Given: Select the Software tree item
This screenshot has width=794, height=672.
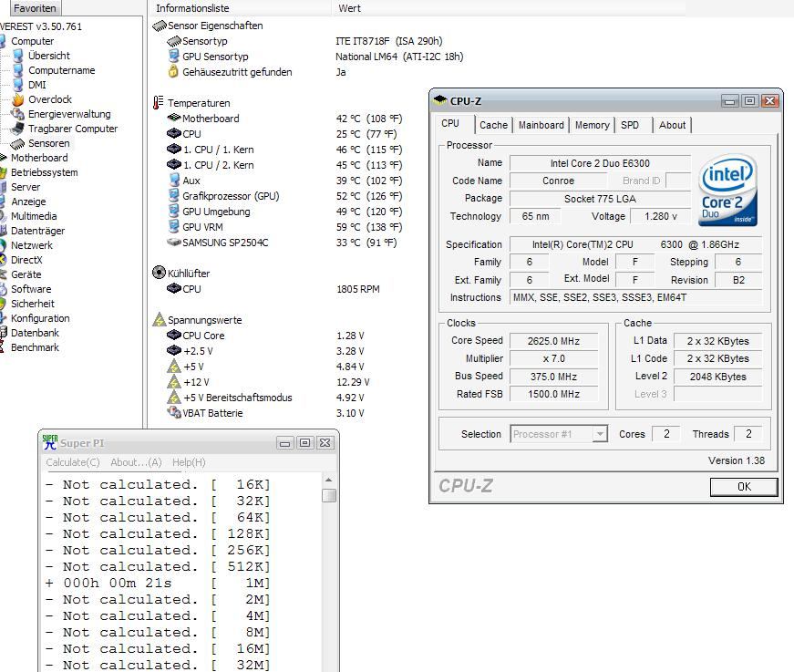Looking at the screenshot, I should click(x=31, y=289).
